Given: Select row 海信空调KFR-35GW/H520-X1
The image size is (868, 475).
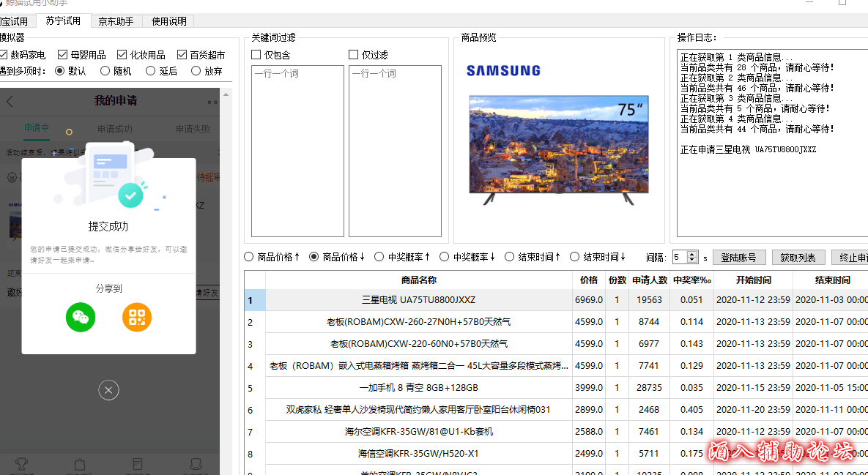Looking at the screenshot, I should pyautogui.click(x=419, y=454).
